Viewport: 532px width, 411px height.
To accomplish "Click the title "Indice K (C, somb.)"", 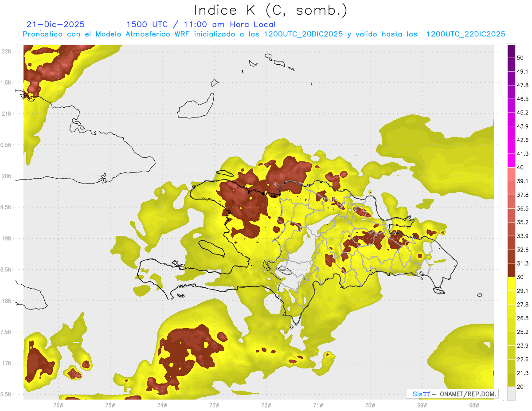I will pos(271,10).
